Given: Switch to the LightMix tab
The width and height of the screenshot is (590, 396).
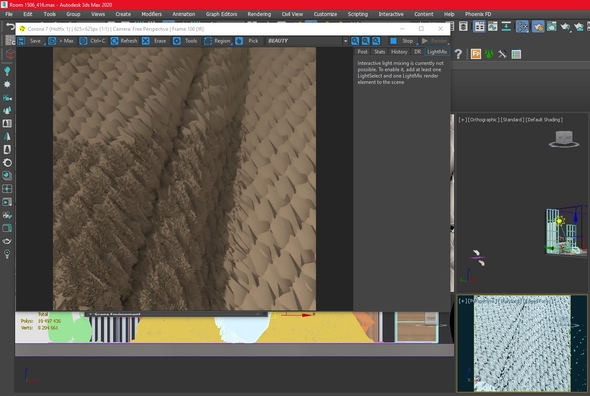Looking at the screenshot, I should tap(437, 52).
